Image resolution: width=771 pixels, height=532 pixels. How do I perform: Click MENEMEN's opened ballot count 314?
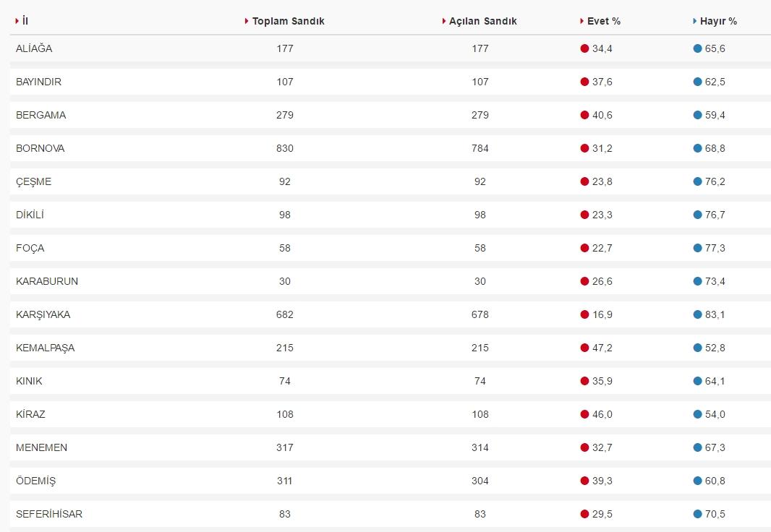[x=480, y=447]
